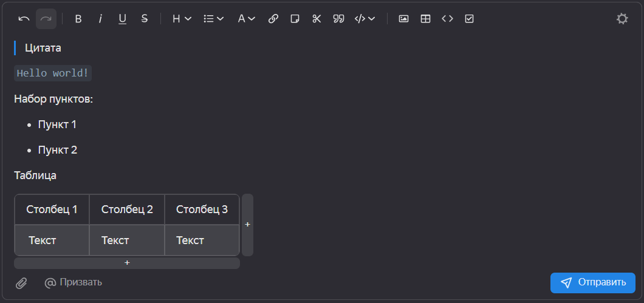
Task: Insert a checklist checkbox item
Action: pos(469,19)
